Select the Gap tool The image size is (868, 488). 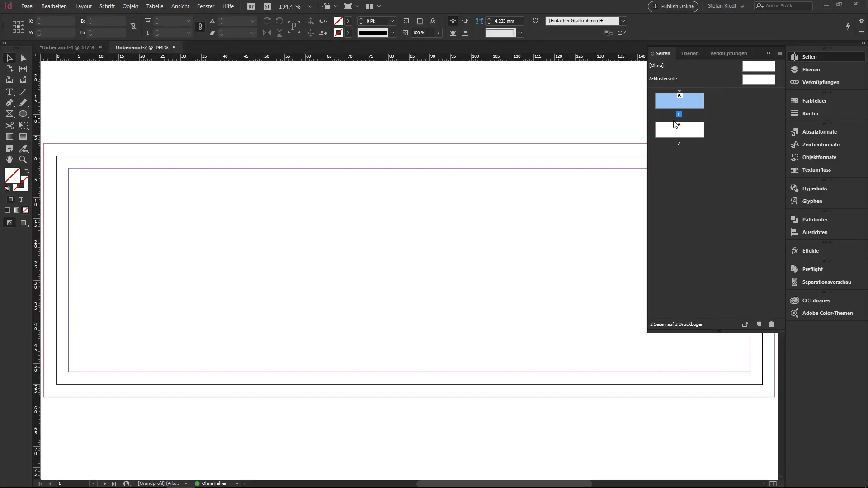[23, 69]
